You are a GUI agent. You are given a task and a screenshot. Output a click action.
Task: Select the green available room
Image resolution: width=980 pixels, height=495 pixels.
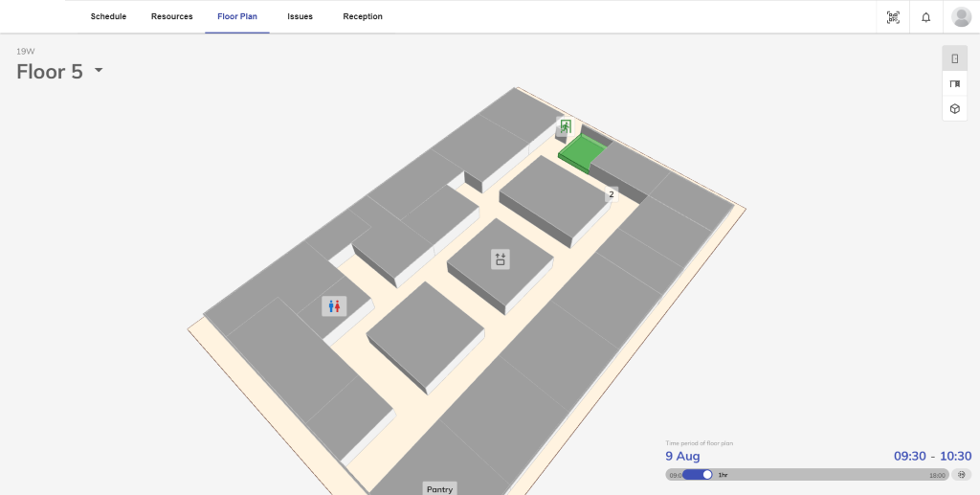(x=582, y=152)
